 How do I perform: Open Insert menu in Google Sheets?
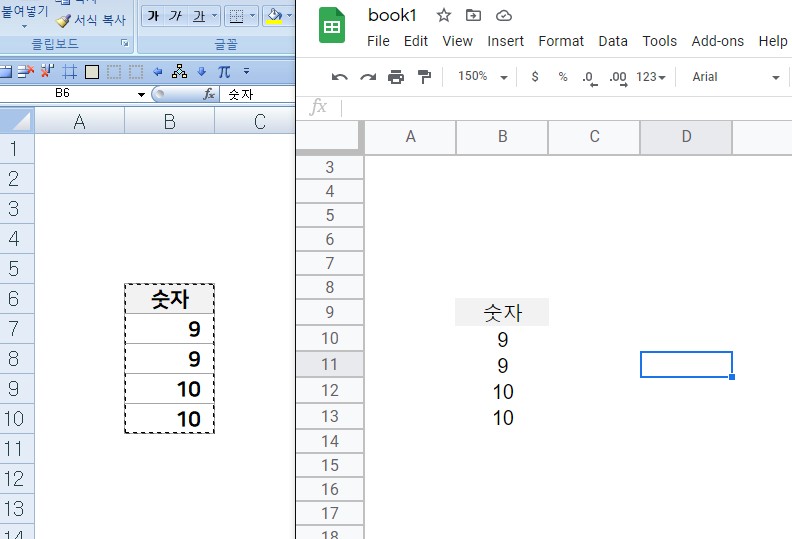pyautogui.click(x=506, y=41)
